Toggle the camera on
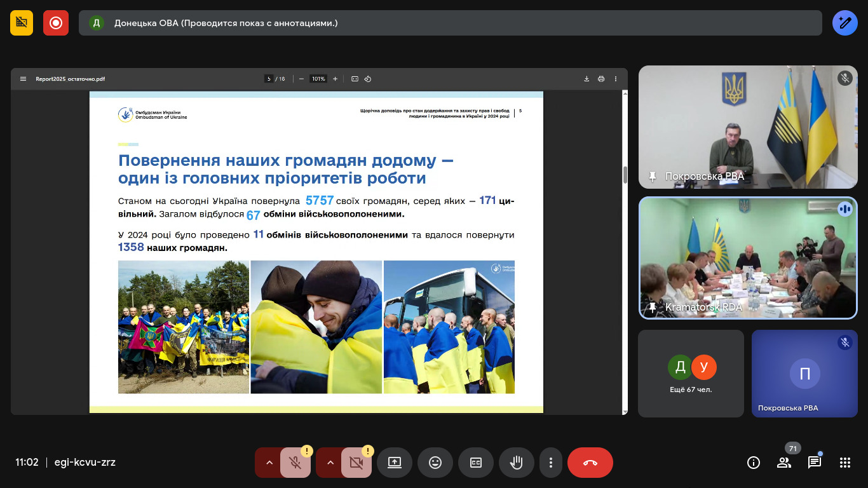This screenshot has height=488, width=868. (356, 463)
